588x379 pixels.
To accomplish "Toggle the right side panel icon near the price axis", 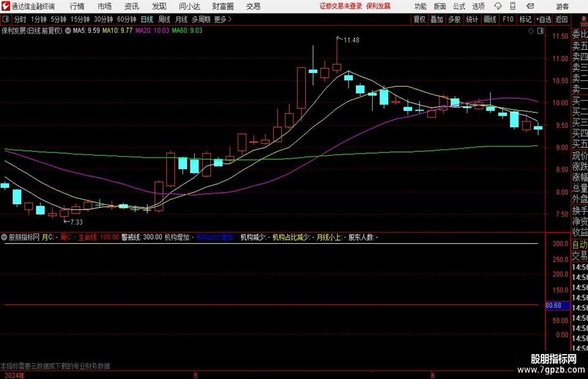I will [x=540, y=31].
